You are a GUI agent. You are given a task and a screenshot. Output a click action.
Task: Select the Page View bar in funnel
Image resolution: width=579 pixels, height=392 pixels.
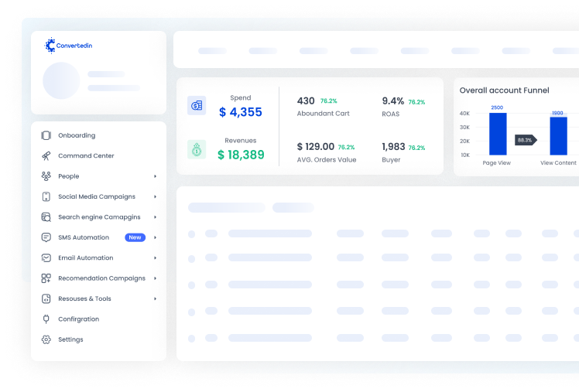pos(498,134)
